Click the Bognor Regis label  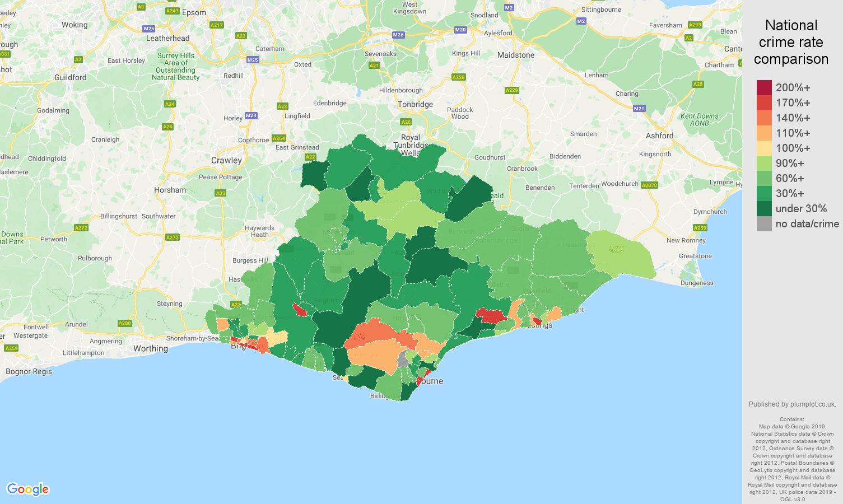[29, 371]
